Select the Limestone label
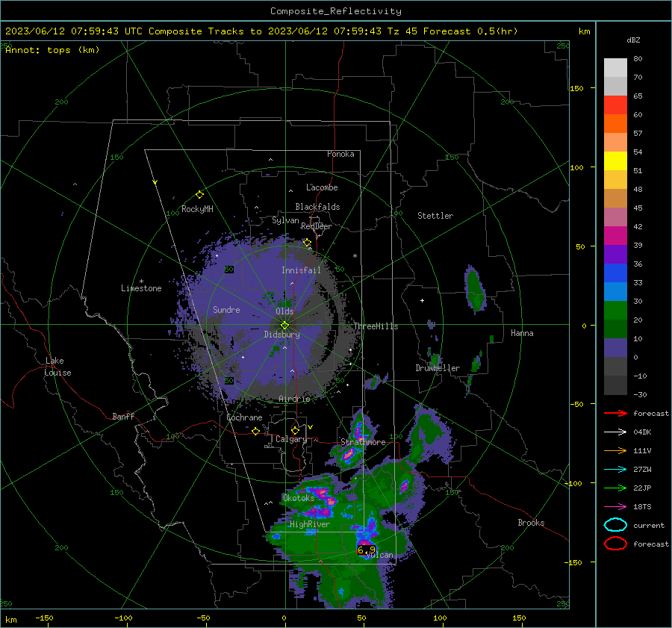This screenshot has width=672, height=628. point(141,288)
